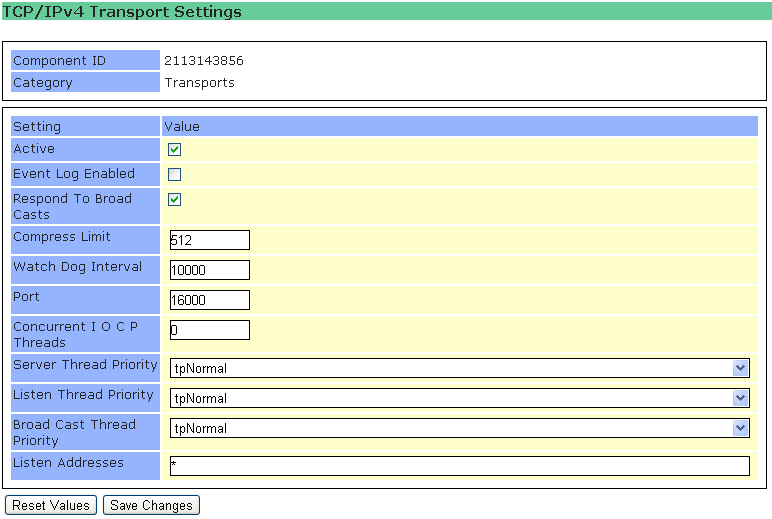The image size is (772, 519).
Task: Click the Component ID label
Action: [59, 61]
